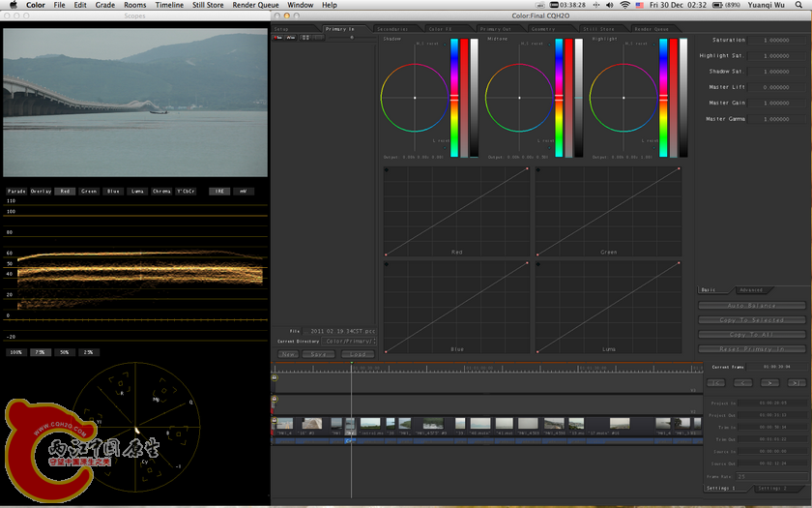
Task: Click the list view icon in grades bin
Action: click(318, 38)
